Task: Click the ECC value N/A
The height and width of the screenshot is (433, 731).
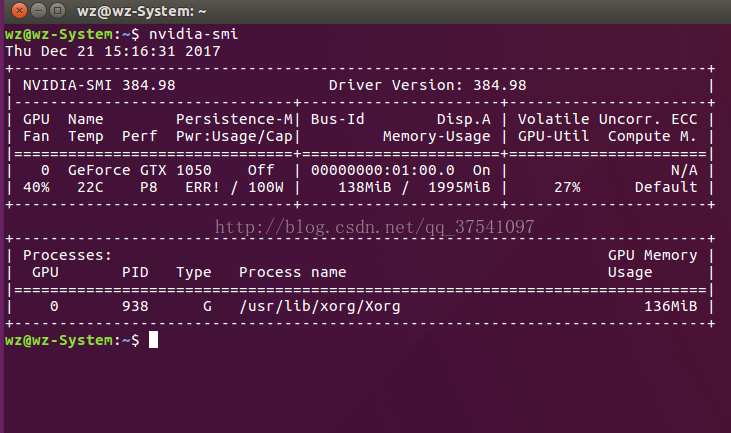Action: click(x=684, y=171)
